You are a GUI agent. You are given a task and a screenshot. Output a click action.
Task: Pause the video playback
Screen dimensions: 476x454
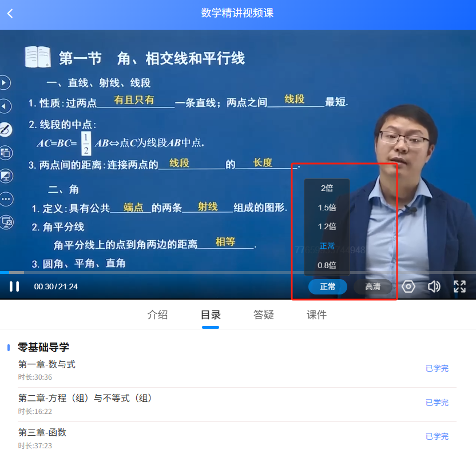tap(14, 286)
